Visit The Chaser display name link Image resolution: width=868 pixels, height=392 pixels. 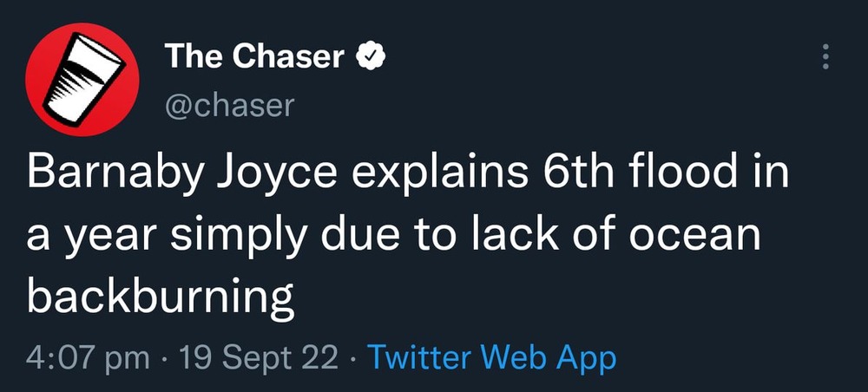click(255, 57)
